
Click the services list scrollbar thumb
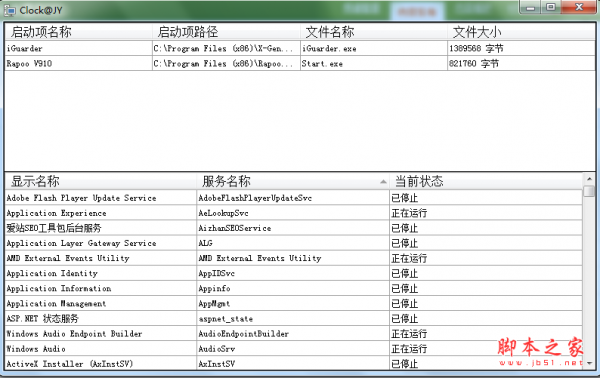[589, 191]
